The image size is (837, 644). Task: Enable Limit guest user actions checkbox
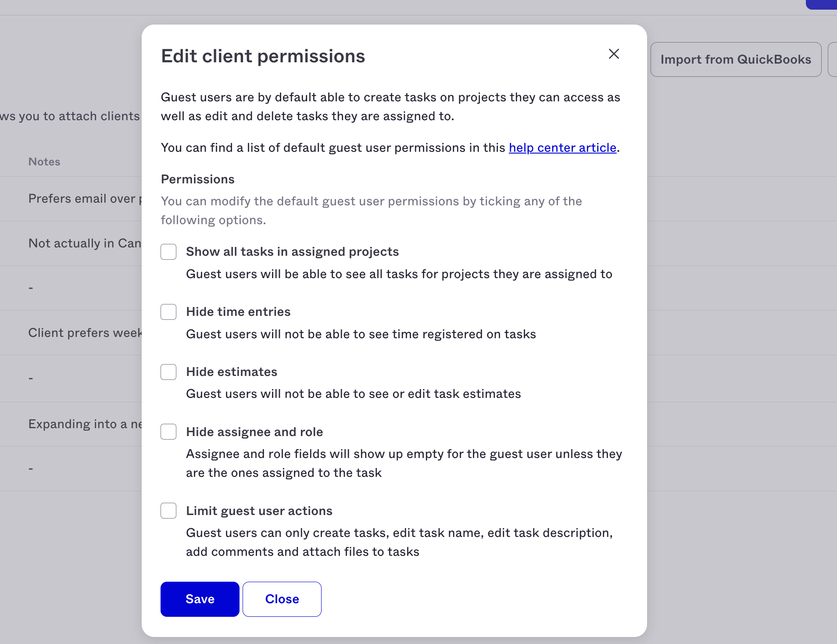168,511
